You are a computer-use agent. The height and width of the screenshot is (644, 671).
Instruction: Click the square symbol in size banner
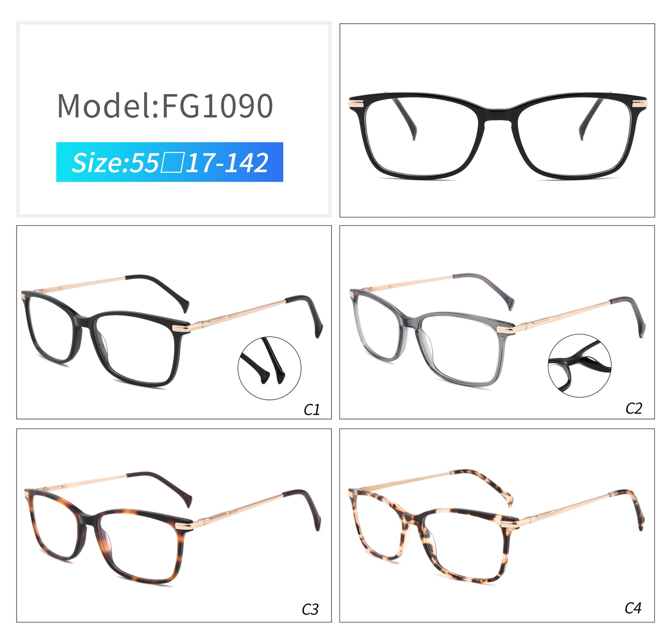tap(172, 163)
